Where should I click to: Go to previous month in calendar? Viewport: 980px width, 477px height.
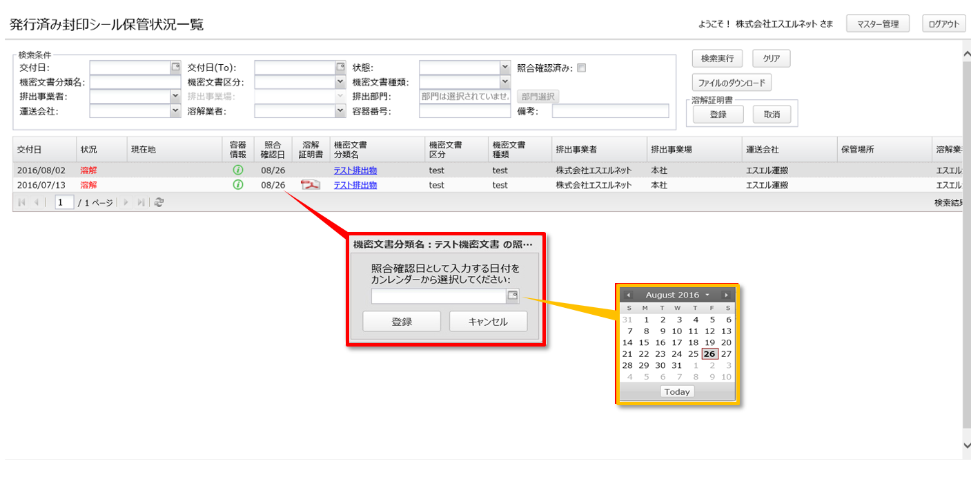(x=628, y=295)
